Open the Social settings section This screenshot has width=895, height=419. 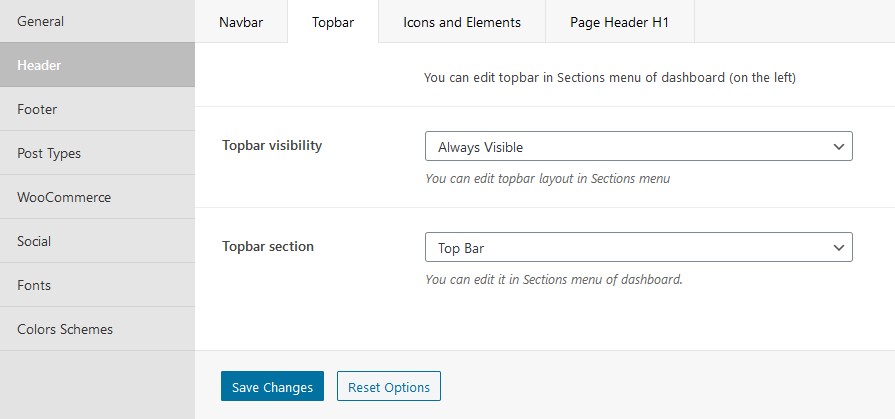click(97, 241)
